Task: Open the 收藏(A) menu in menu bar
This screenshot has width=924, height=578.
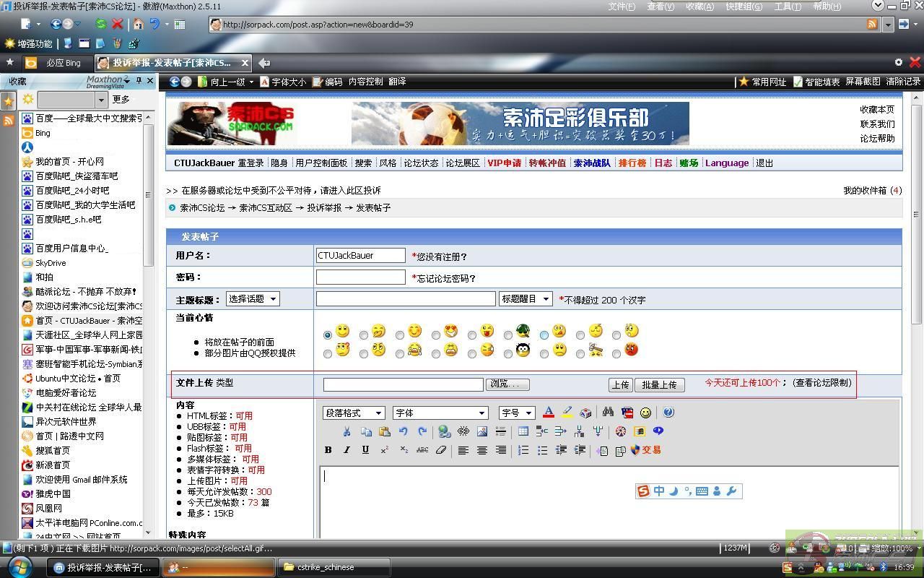Action: 699,7
